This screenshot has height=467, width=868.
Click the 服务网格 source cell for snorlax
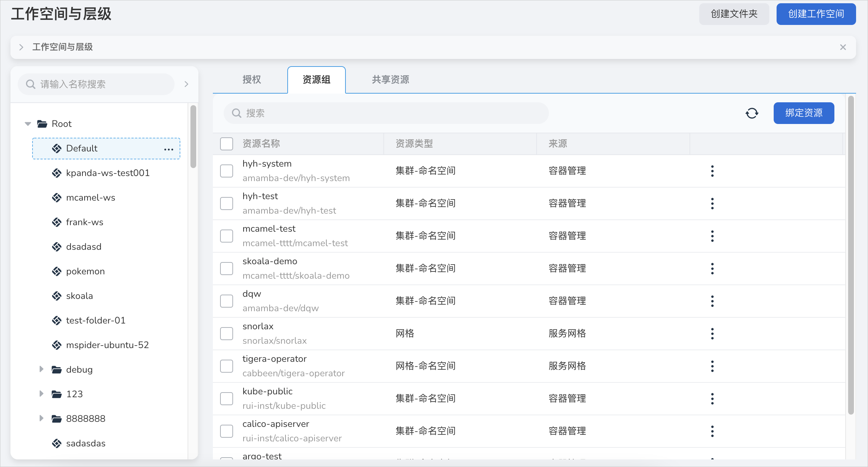567,334
